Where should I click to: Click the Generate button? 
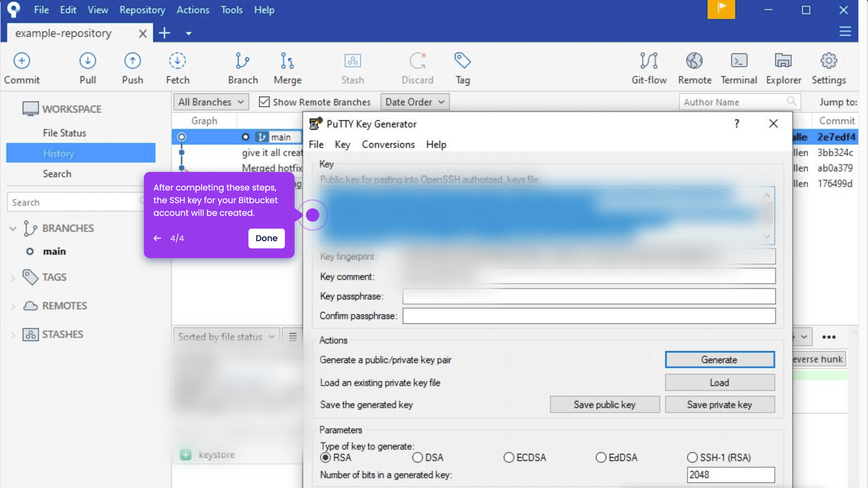719,360
